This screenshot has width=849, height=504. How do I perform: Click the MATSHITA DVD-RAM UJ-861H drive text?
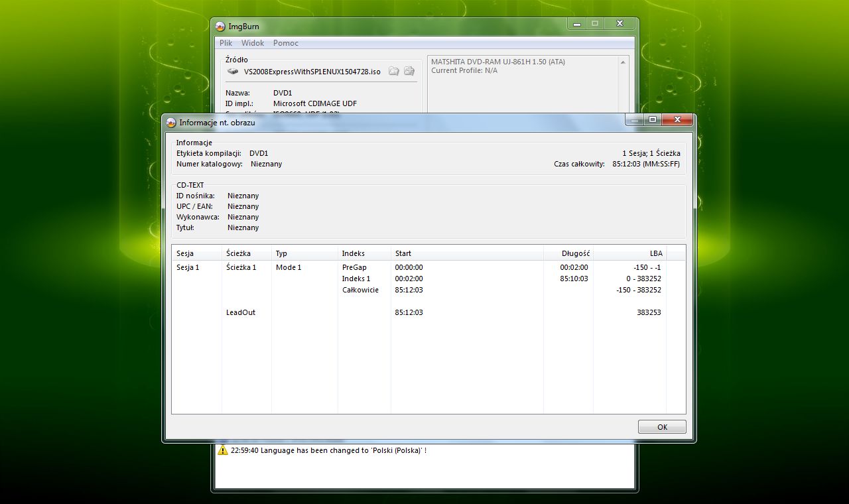click(x=498, y=62)
